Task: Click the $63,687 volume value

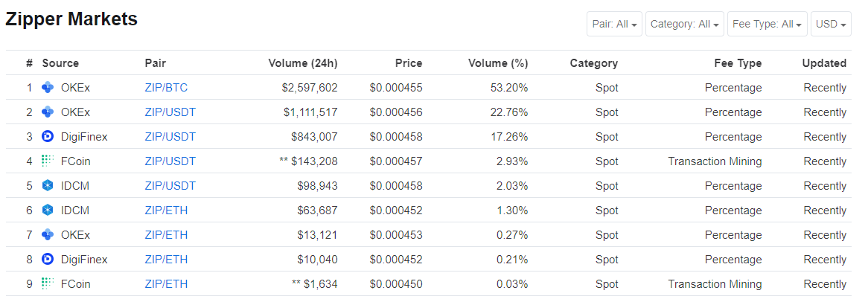Action: coord(317,211)
